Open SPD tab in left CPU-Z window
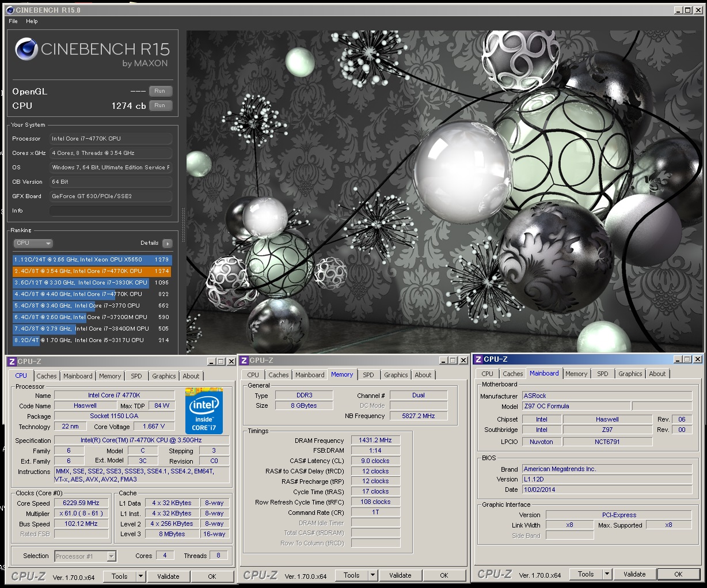This screenshot has height=588, width=707. pos(136,376)
